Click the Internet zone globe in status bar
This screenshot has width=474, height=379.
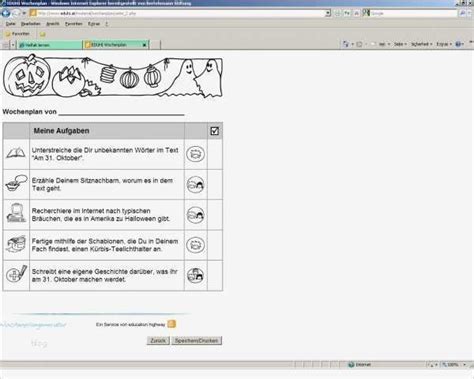[x=351, y=365]
